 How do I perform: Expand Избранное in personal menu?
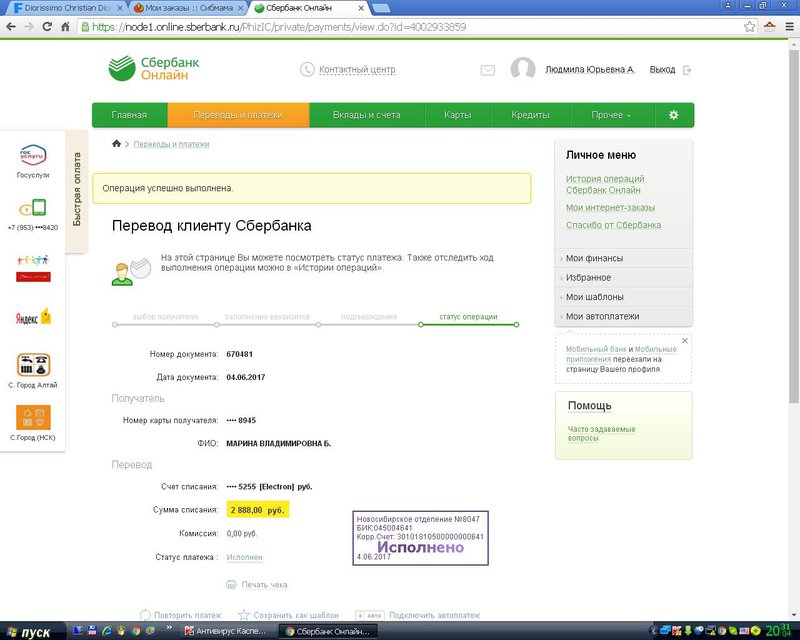pyautogui.click(x=623, y=278)
